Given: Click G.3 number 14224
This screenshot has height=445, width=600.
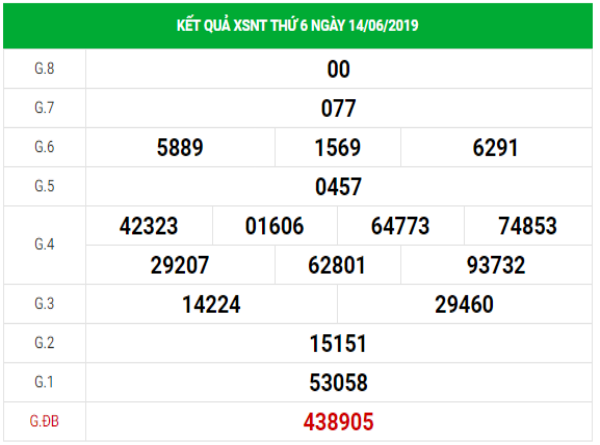Looking at the screenshot, I should click(211, 305).
